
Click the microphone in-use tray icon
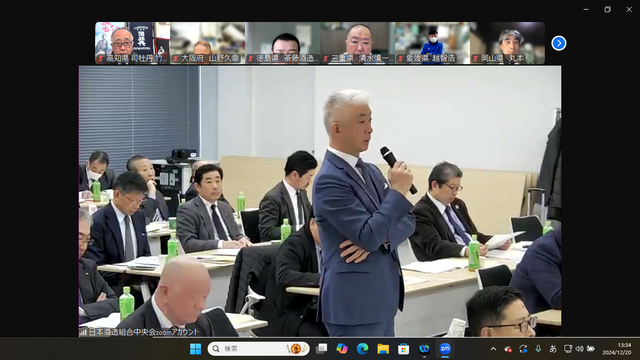[538, 349]
